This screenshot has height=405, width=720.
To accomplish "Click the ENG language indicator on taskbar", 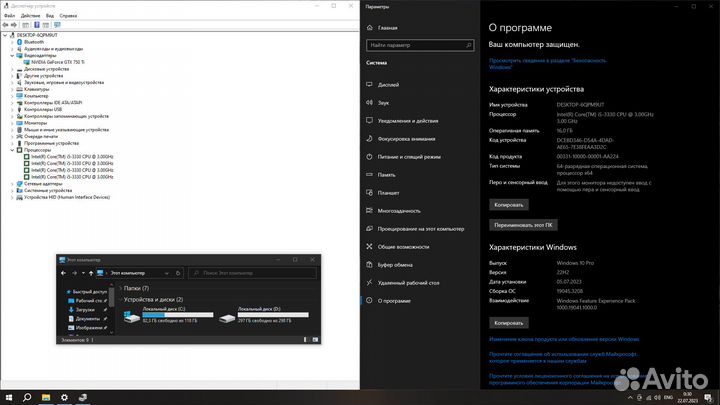I will 668,398.
